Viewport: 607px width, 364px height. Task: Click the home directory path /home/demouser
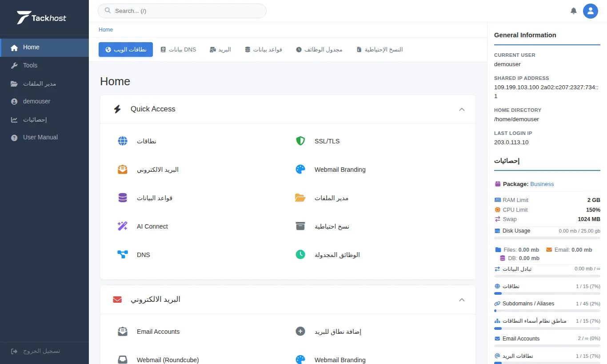coord(516,119)
